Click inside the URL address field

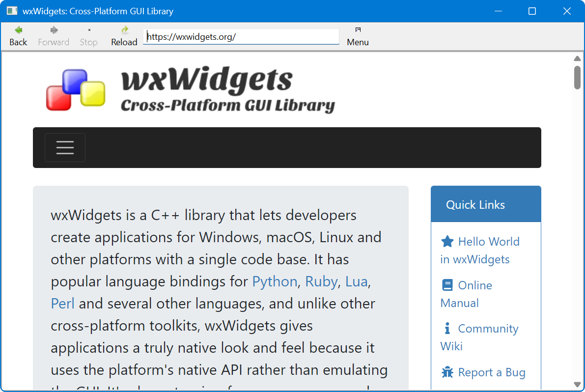pyautogui.click(x=241, y=36)
